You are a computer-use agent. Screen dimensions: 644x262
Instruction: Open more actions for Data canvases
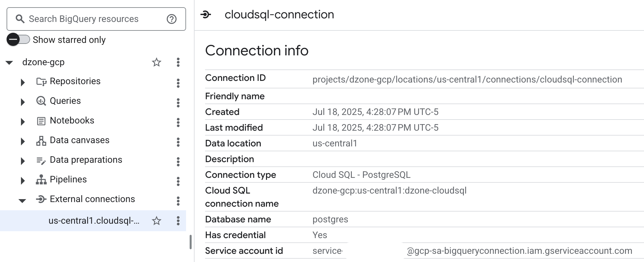click(x=178, y=142)
